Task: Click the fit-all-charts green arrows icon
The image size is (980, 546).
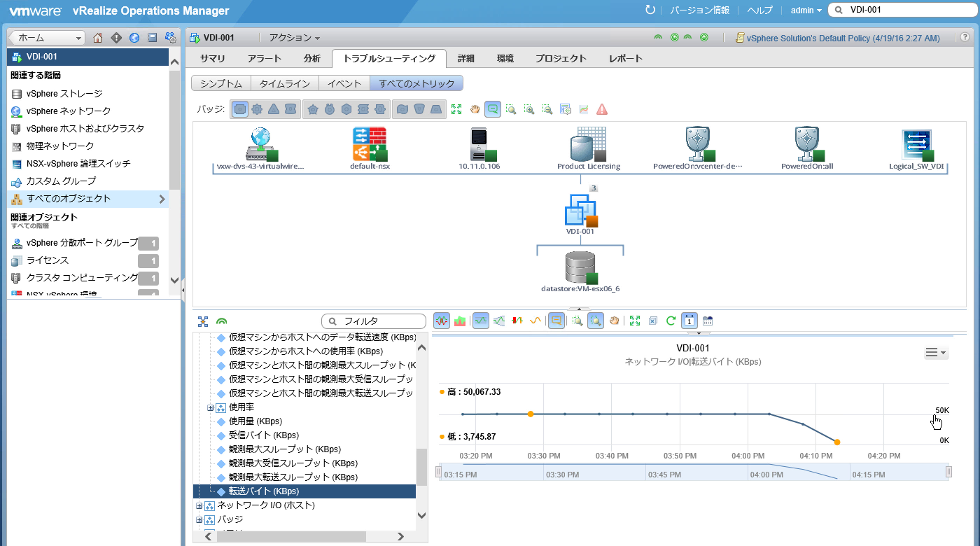Action: [x=635, y=321]
